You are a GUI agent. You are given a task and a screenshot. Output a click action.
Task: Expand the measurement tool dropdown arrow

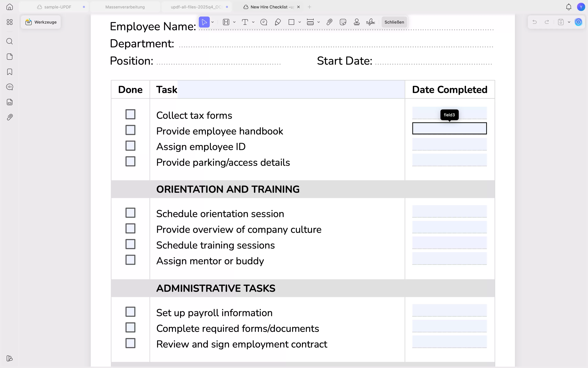pos(319,22)
